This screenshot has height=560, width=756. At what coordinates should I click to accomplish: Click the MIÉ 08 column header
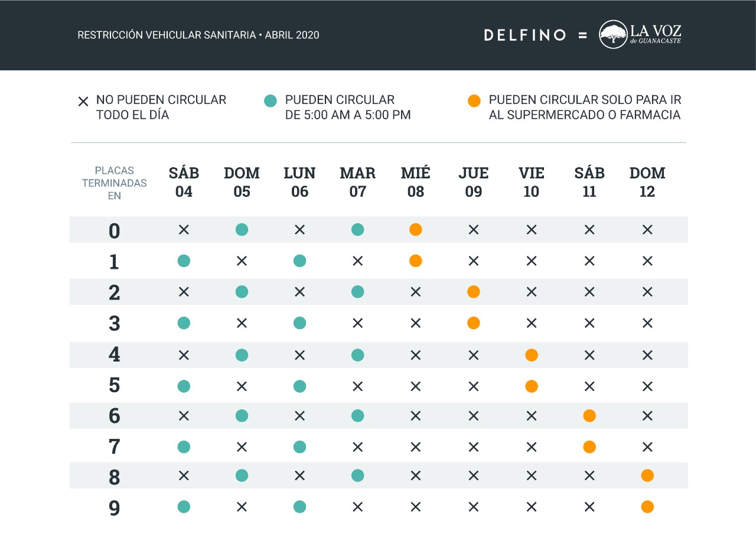[416, 182]
